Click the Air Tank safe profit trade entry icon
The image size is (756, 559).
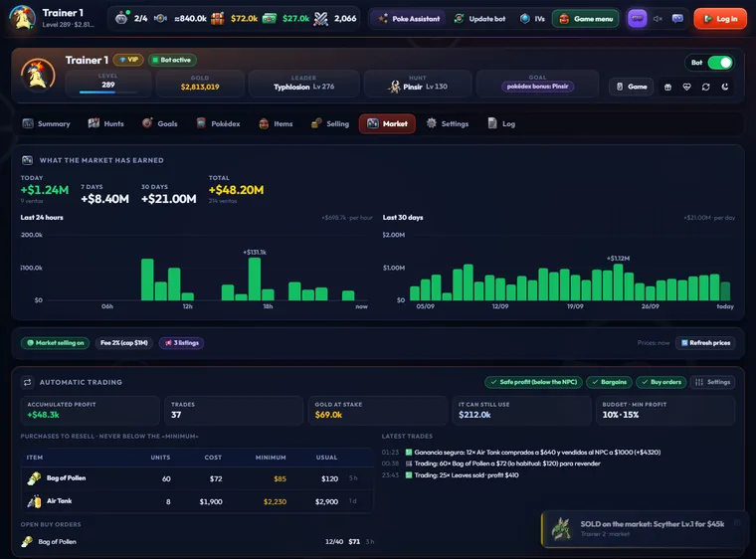point(409,453)
